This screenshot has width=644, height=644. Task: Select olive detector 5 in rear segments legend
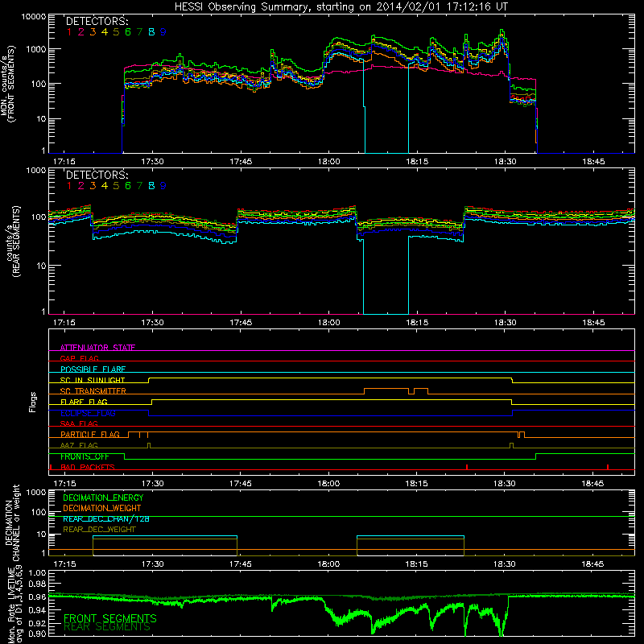tap(116, 186)
